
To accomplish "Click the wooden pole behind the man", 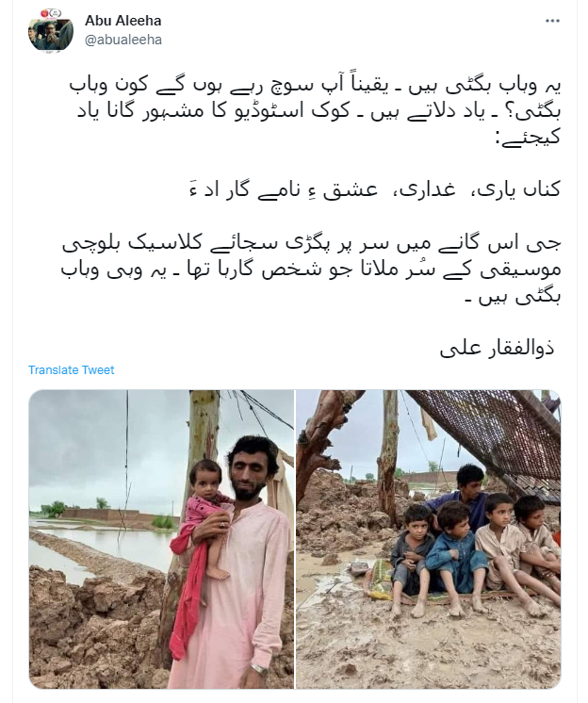I will click(x=204, y=431).
